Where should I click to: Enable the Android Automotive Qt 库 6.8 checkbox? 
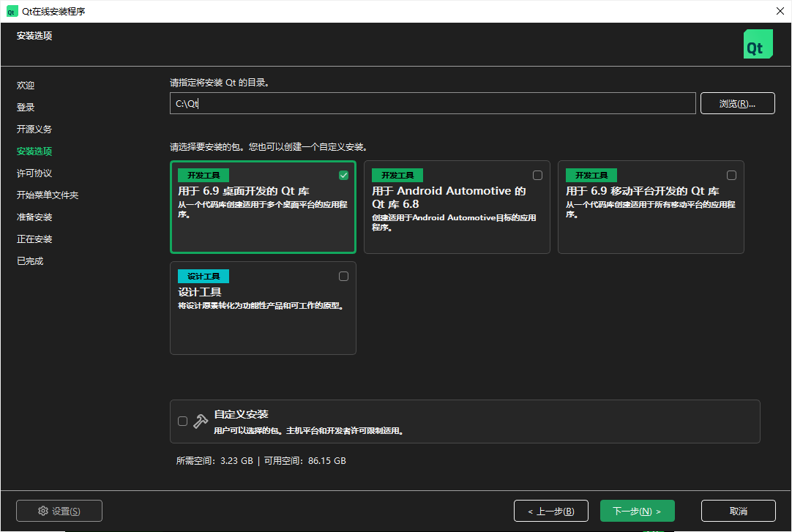(x=537, y=175)
